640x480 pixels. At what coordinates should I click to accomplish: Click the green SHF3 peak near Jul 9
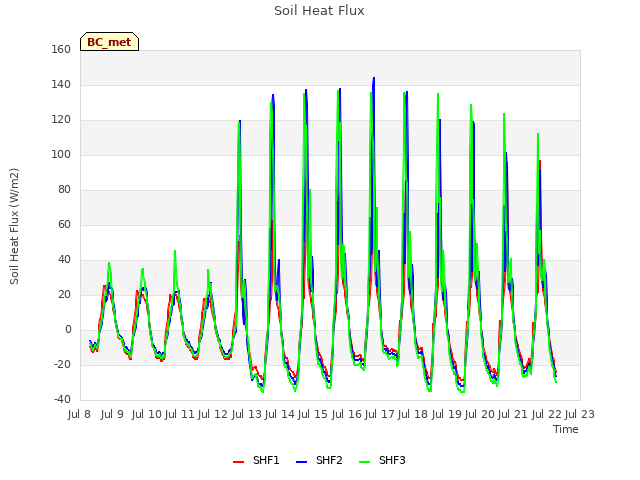coord(109,264)
